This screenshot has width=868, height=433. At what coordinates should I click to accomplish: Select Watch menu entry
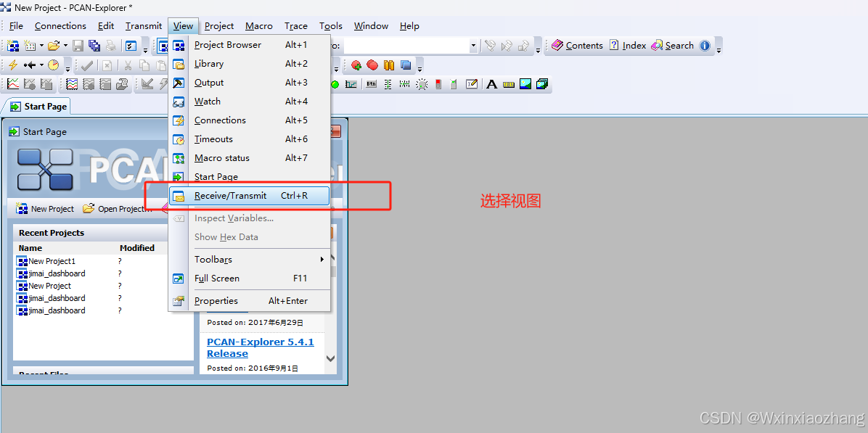point(249,102)
